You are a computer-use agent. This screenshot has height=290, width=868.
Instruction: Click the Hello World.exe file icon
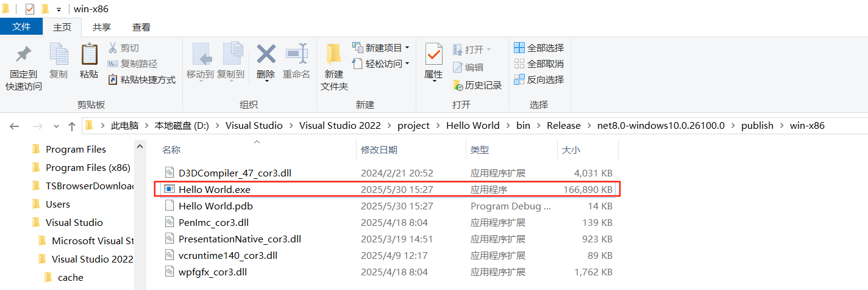[170, 189]
